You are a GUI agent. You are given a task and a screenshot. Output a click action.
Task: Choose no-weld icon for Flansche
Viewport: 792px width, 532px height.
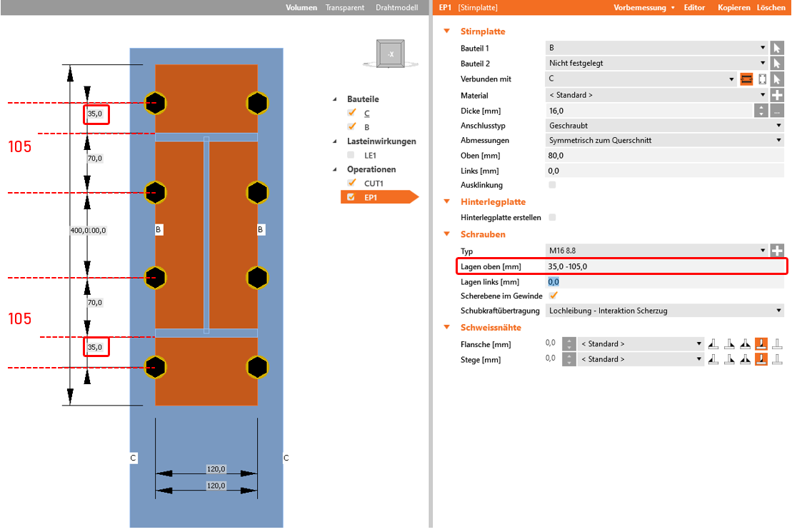[777, 344]
